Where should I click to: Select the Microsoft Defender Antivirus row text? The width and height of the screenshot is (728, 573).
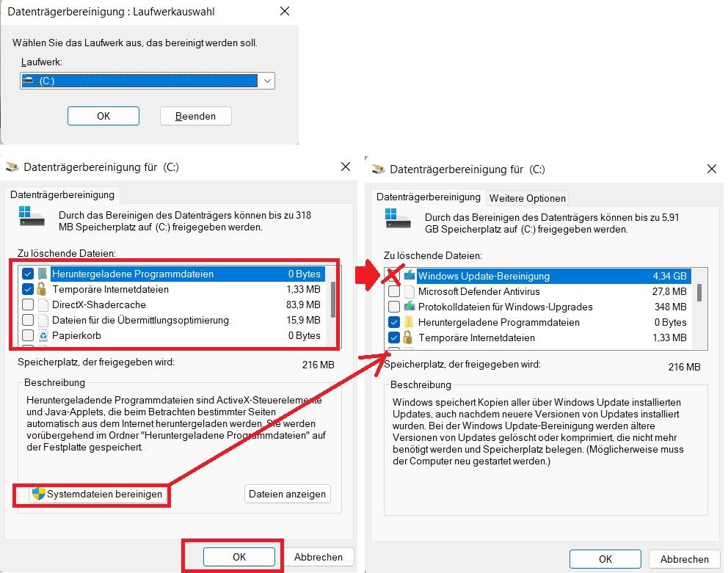click(x=478, y=291)
